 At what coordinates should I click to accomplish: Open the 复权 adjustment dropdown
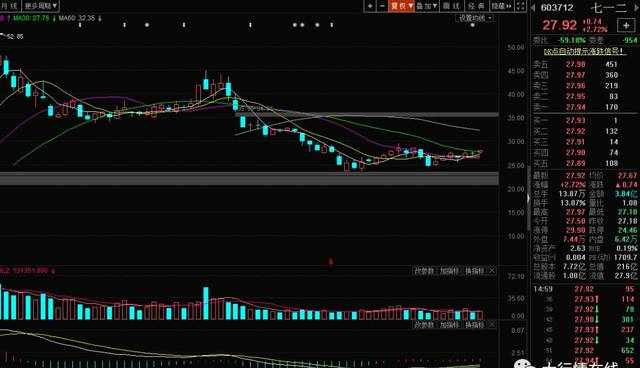(x=402, y=6)
